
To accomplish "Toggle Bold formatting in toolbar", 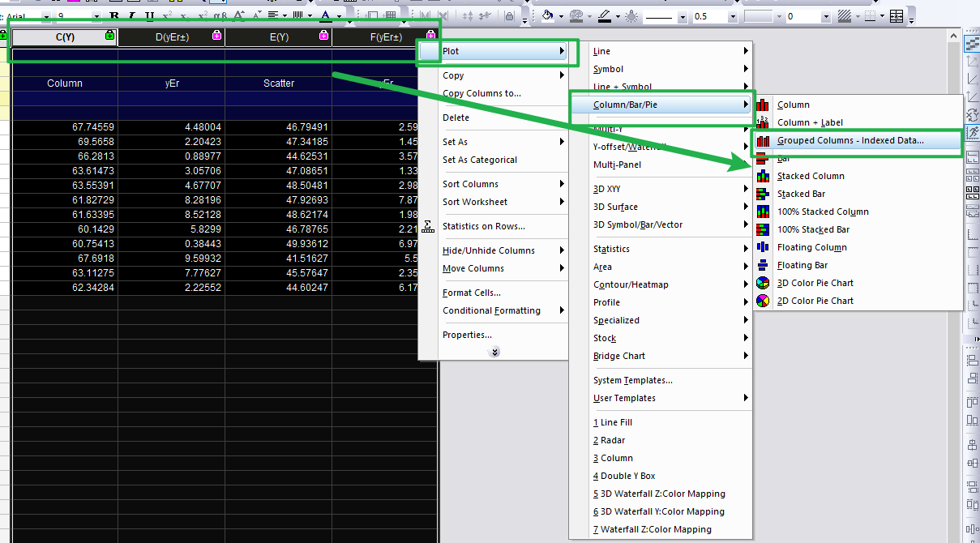I will point(114,15).
